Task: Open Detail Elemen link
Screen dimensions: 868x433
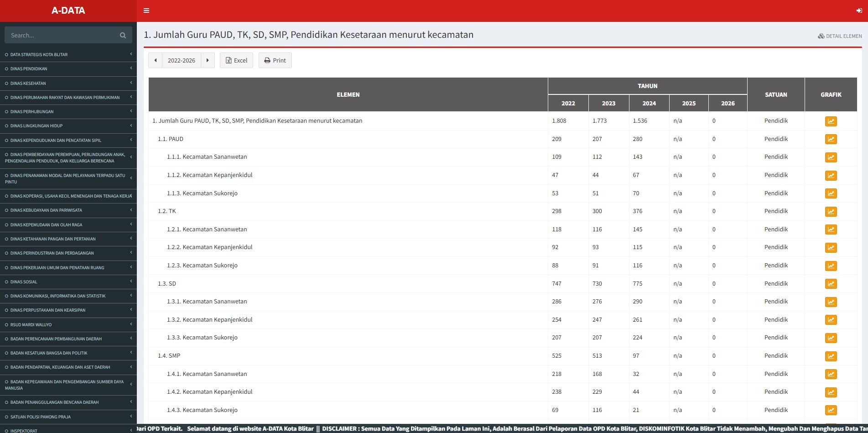Action: tap(840, 36)
